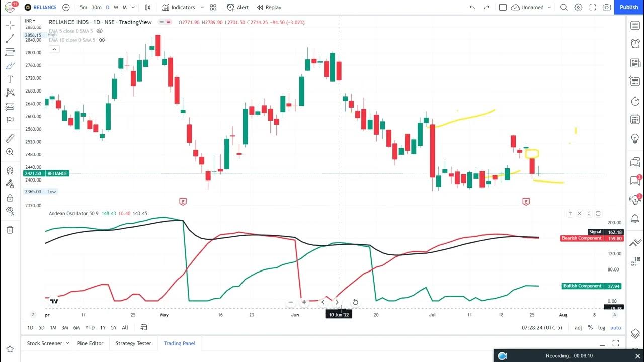Open the Pine Editor tab

tap(90, 343)
